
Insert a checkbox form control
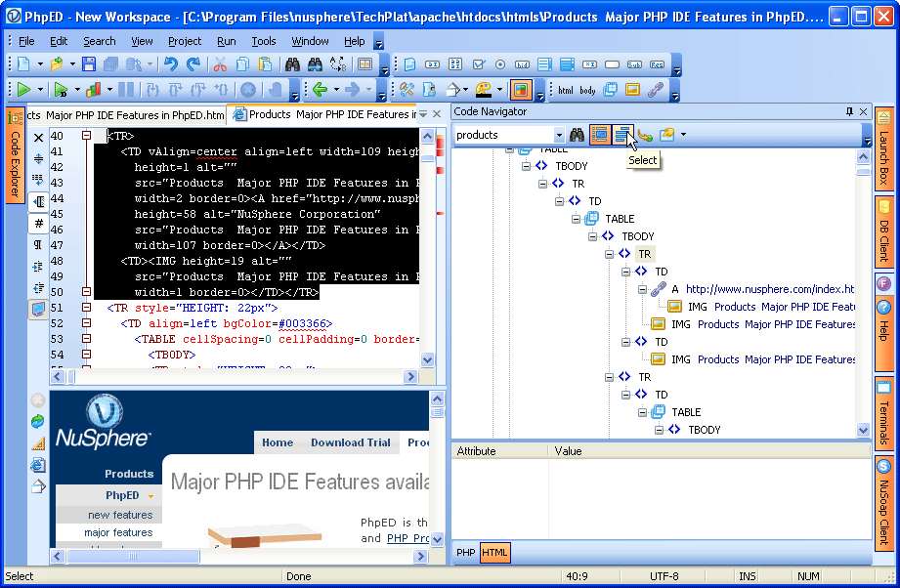(x=478, y=64)
